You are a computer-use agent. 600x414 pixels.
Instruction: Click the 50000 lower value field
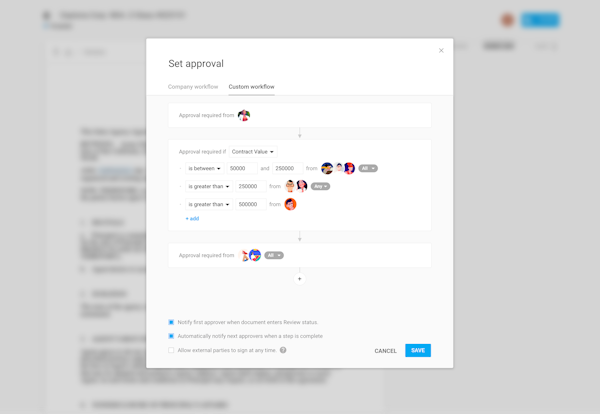click(x=242, y=168)
